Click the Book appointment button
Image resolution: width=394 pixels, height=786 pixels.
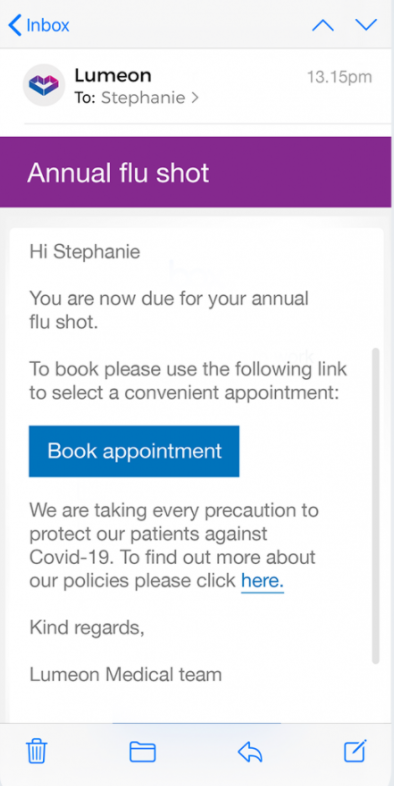pyautogui.click(x=134, y=451)
